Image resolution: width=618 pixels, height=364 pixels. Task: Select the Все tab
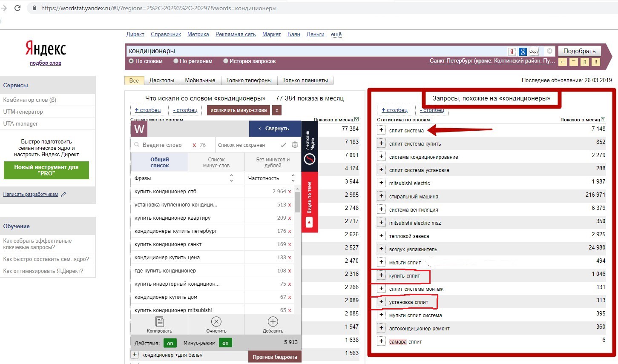coord(134,80)
